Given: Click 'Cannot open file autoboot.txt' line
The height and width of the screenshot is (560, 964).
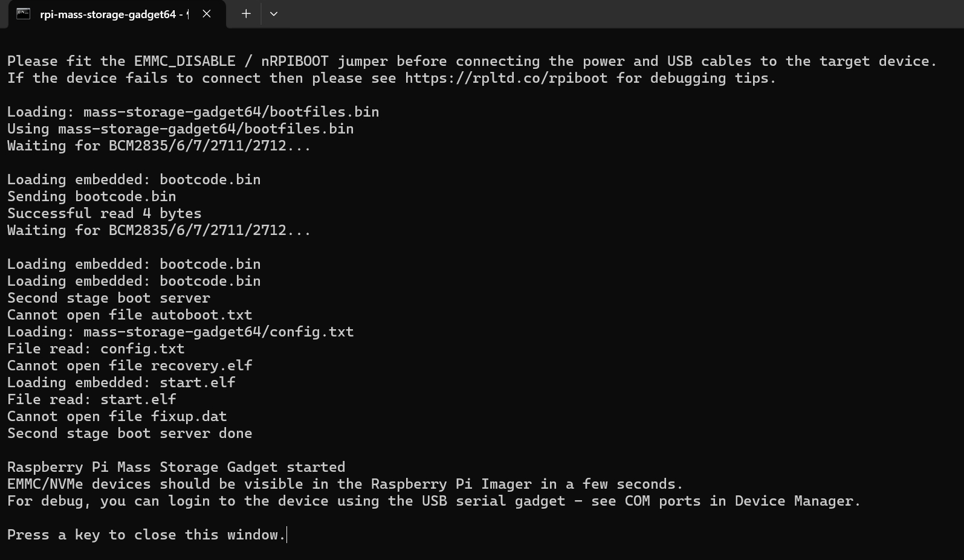Looking at the screenshot, I should point(129,315).
